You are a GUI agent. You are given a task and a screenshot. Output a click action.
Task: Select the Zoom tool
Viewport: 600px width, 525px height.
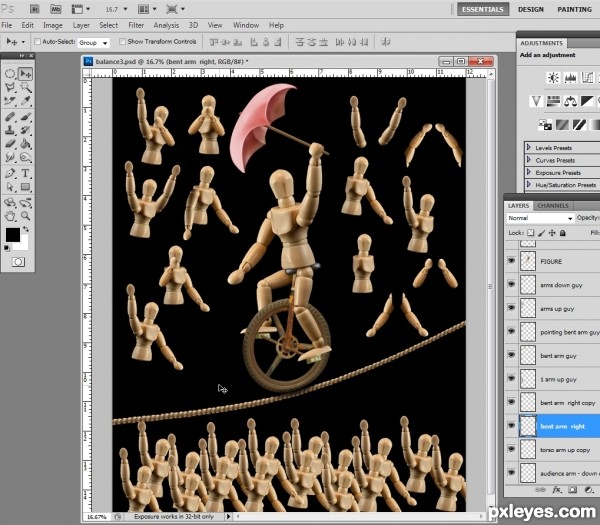coord(26,216)
